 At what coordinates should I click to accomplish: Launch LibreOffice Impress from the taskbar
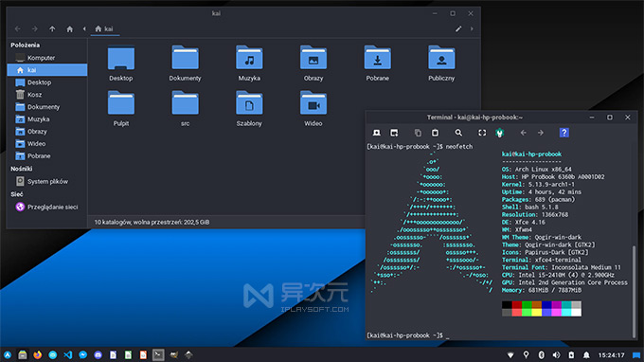click(143, 354)
